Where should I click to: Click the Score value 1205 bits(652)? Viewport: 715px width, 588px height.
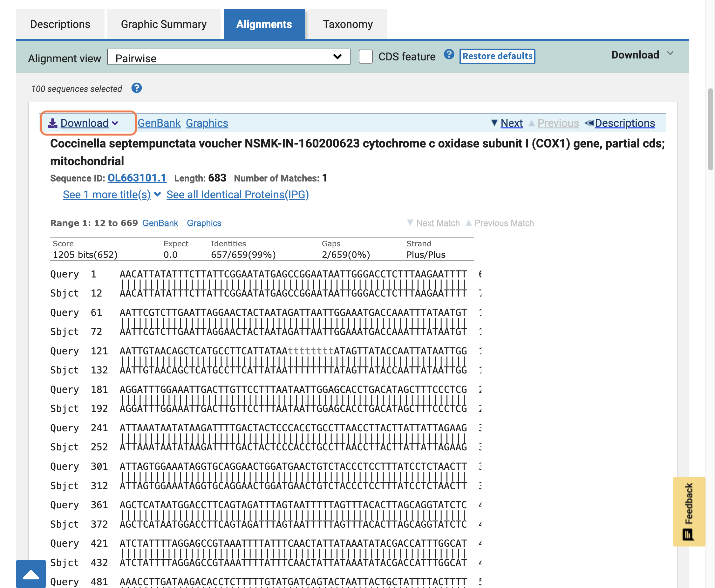pos(85,254)
